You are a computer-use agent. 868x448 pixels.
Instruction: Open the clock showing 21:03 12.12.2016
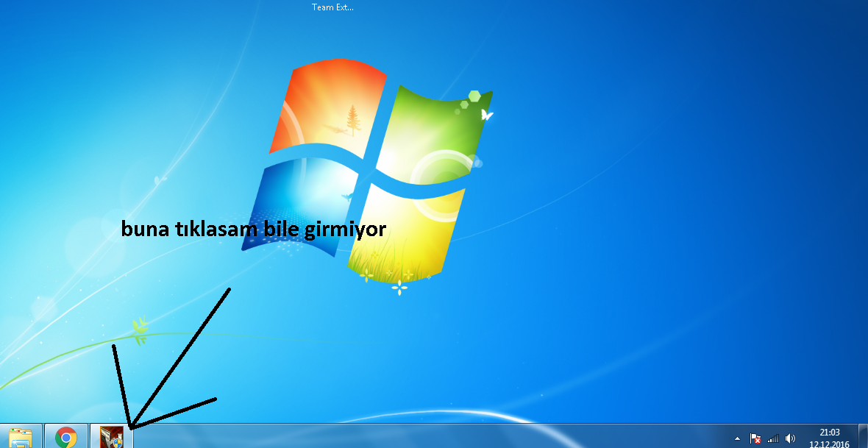coord(829,438)
